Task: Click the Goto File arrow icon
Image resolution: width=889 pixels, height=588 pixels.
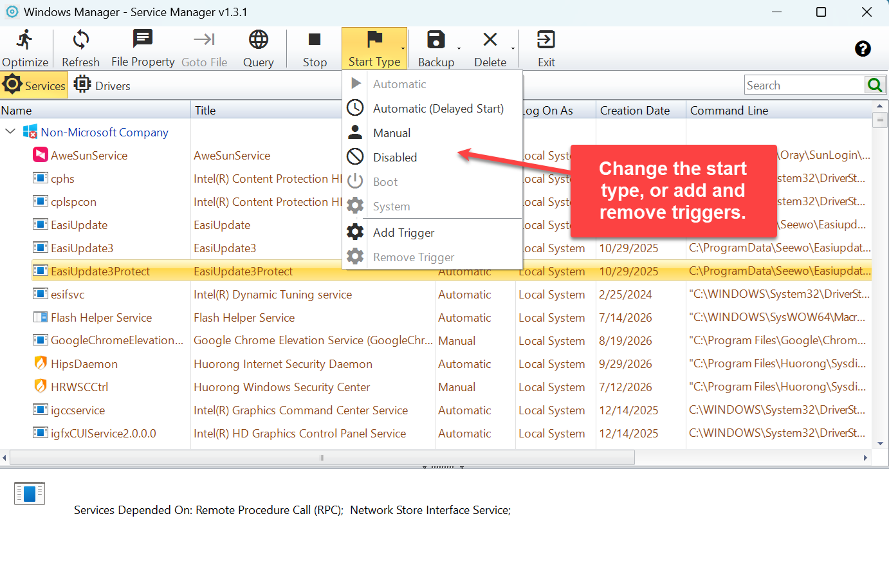Action: 205,40
